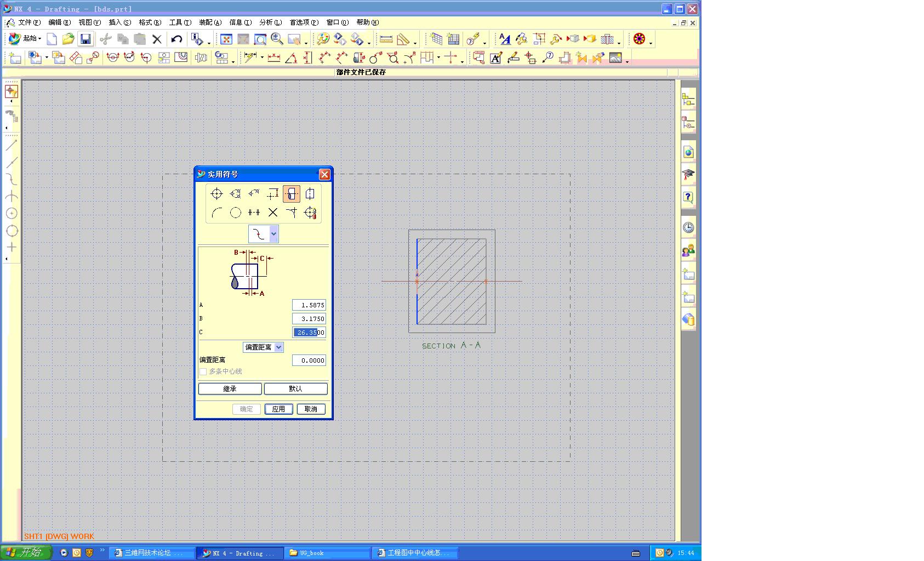Select the automatic centerline symbol
This screenshot has width=924, height=561.
click(310, 213)
